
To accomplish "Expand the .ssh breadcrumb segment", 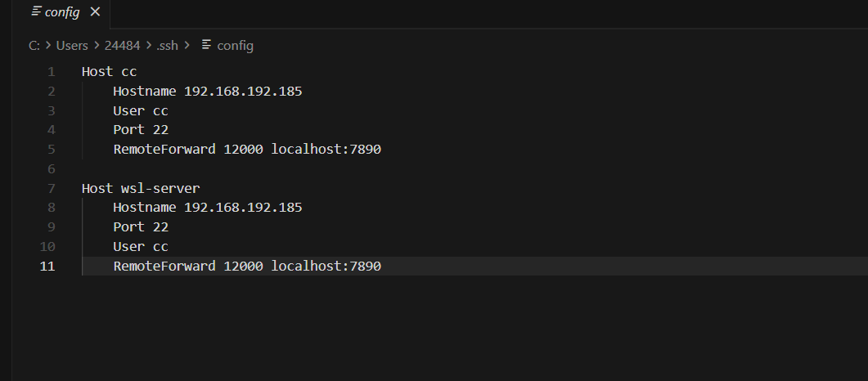I will coord(169,46).
